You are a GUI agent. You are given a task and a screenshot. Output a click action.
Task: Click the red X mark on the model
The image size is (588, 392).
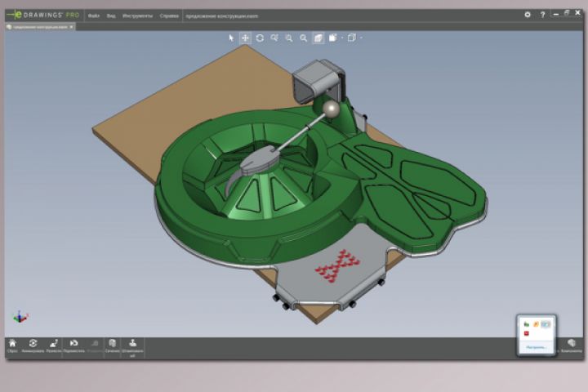coord(337,266)
